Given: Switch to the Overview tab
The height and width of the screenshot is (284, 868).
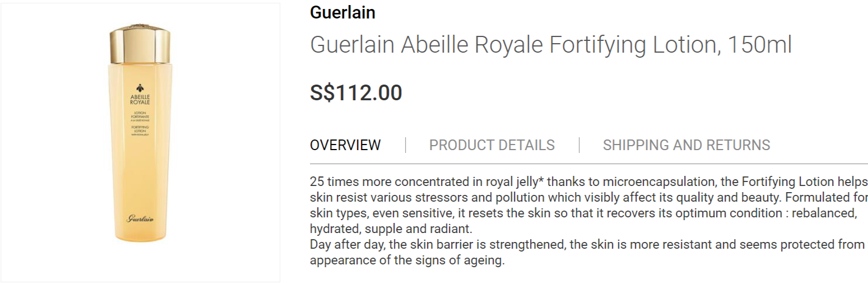Looking at the screenshot, I should [x=345, y=145].
